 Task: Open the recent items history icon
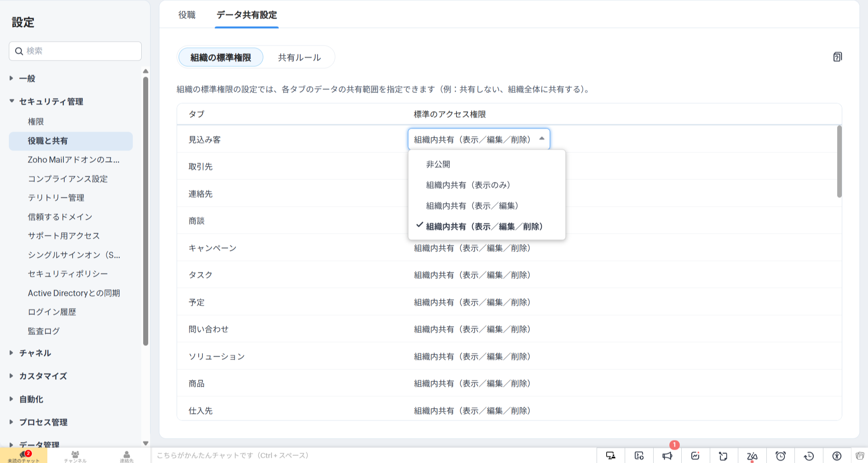[809, 456]
